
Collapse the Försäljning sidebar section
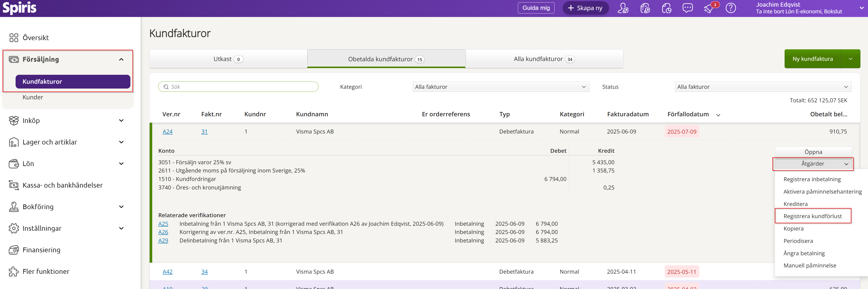click(x=121, y=59)
